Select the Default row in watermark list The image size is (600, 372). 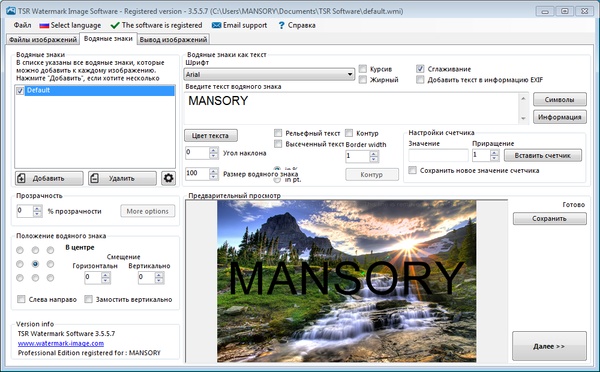point(99,91)
